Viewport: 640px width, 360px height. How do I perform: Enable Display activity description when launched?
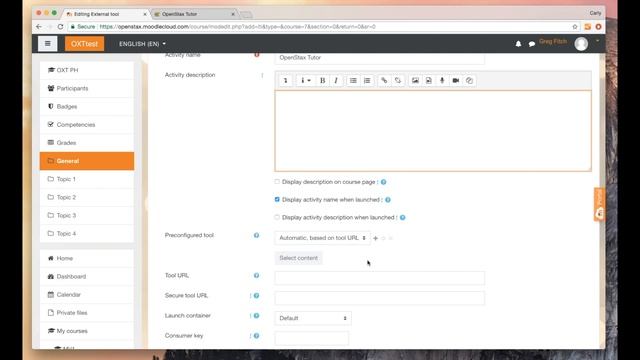tap(277, 218)
